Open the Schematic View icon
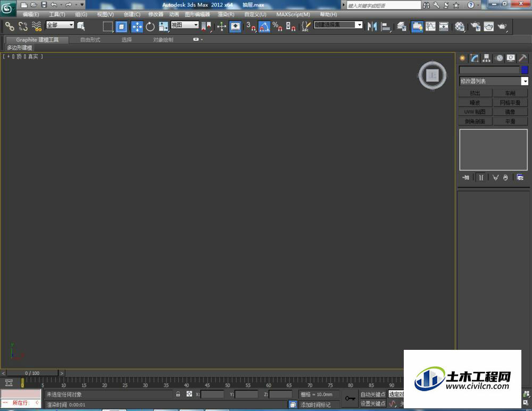The image size is (532, 411). click(444, 27)
